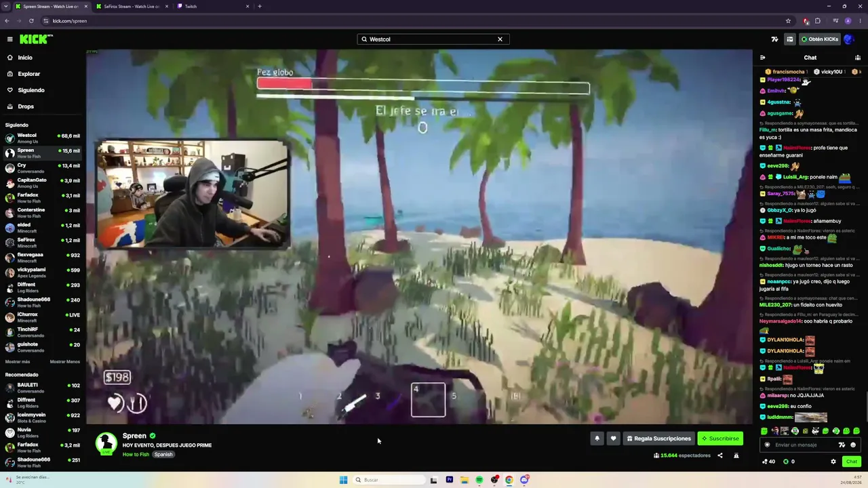
Task: Click Regala Suscripciones button
Action: (x=658, y=439)
